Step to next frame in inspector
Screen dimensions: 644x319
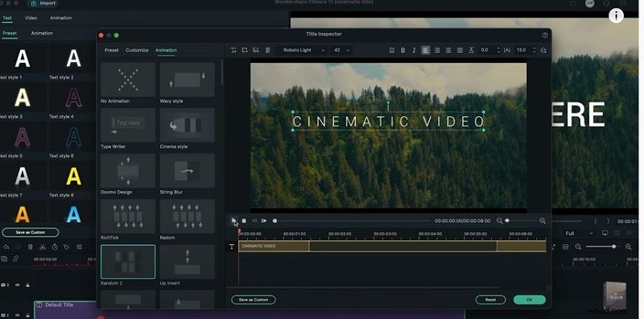(264, 221)
